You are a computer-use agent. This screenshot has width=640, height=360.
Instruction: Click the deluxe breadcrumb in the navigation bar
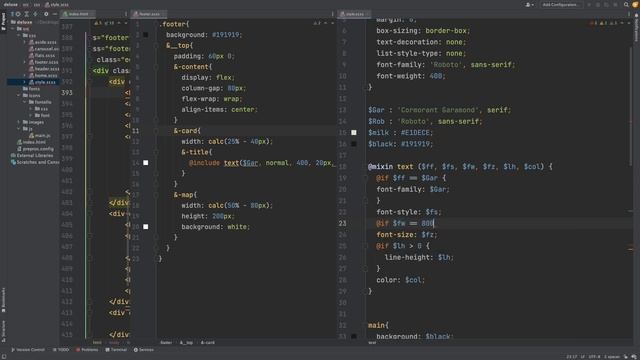click(10, 4)
